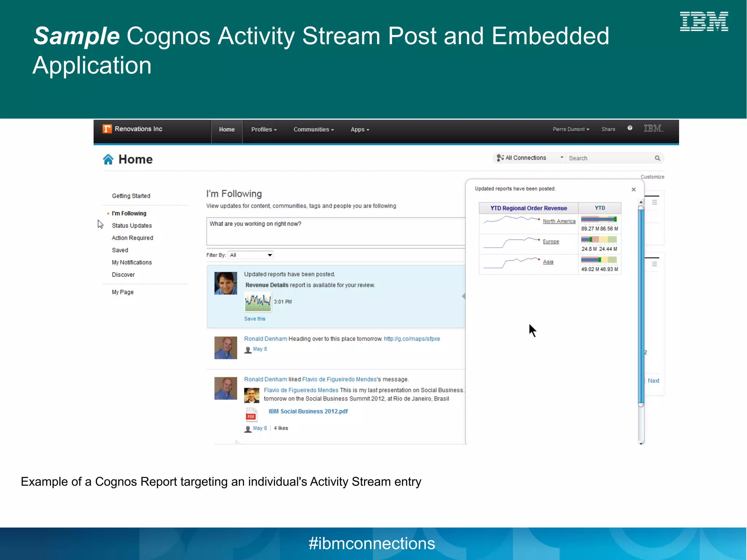Click the Save this link
This screenshot has width=747, height=560.
[255, 319]
